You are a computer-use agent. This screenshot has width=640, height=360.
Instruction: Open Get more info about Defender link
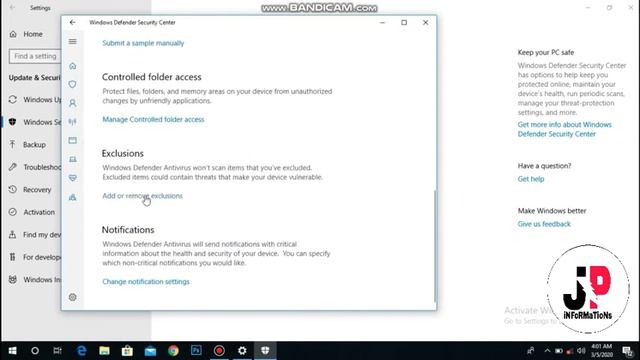[x=564, y=129]
